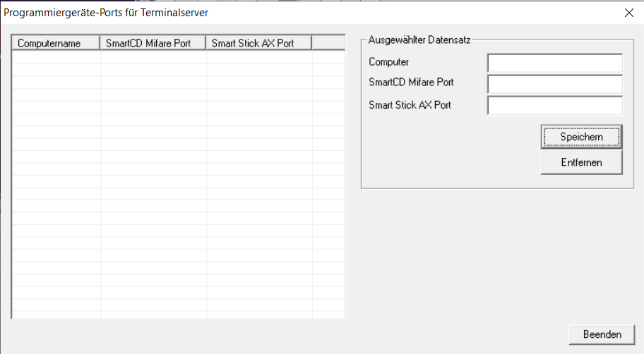The height and width of the screenshot is (354, 644).
Task: Click the Smart Stick AX Port label beside its field
Action: [x=410, y=105]
